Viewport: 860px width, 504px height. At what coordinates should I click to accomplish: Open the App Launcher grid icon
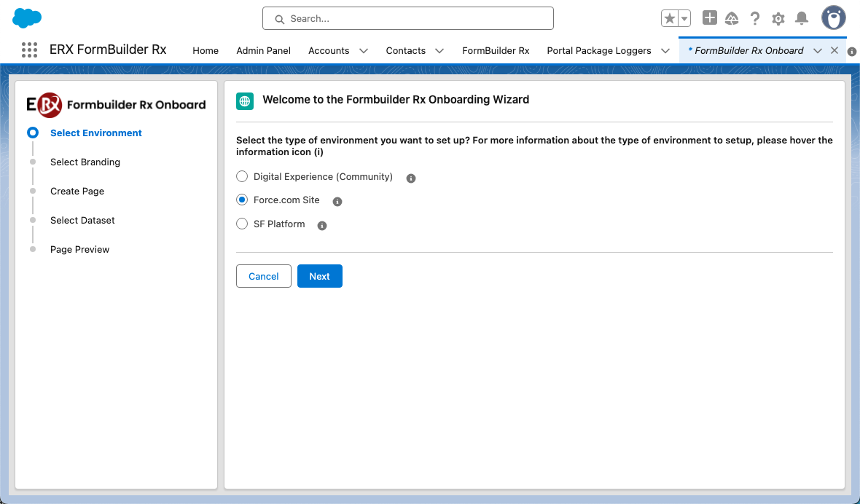(x=29, y=50)
